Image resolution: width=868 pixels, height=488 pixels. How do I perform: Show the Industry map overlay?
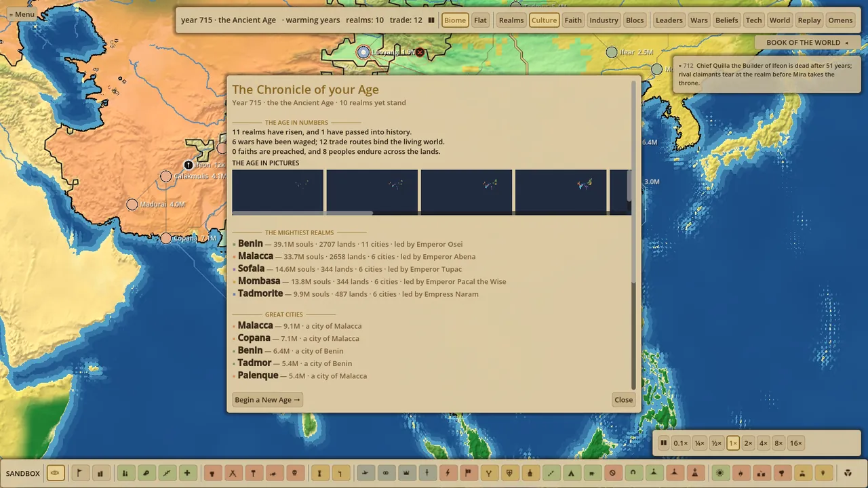(x=604, y=20)
